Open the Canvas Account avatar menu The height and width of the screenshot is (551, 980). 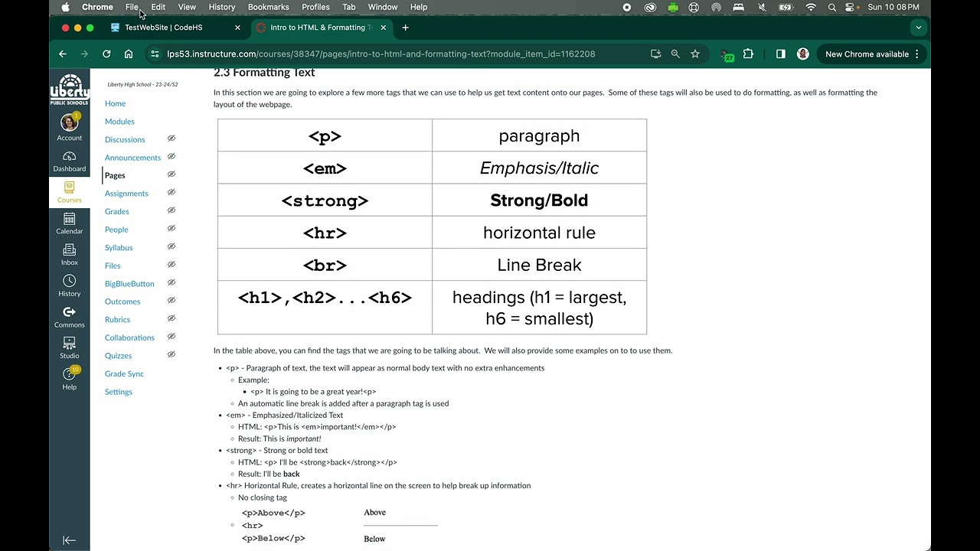(x=69, y=127)
